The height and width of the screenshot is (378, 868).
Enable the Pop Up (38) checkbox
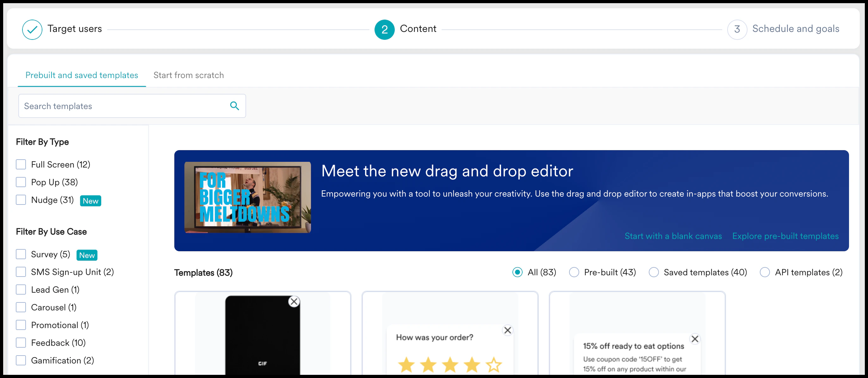(21, 182)
